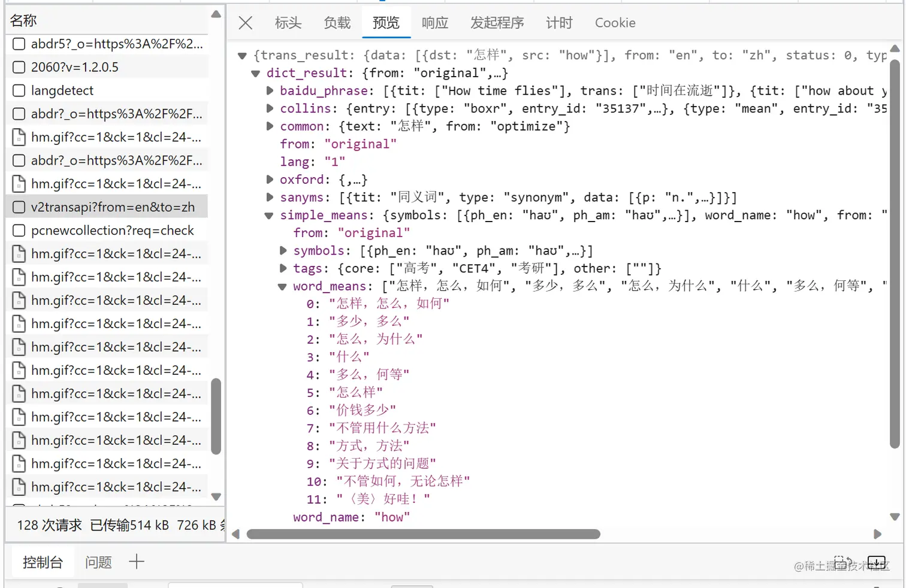Screen dimensions: 906x588
Task: Click the horizontal scroll-left arrow
Action: coord(235,534)
